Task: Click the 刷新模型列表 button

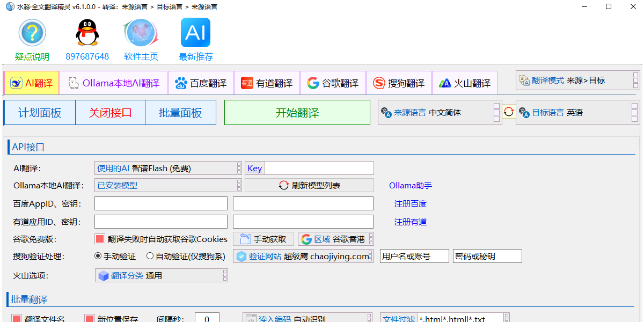Action: point(309,185)
